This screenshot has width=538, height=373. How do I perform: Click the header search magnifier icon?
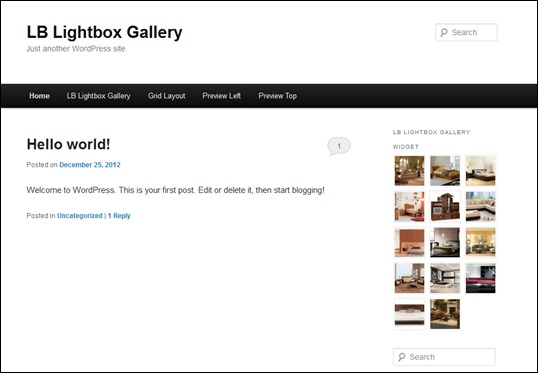pyautogui.click(x=444, y=33)
